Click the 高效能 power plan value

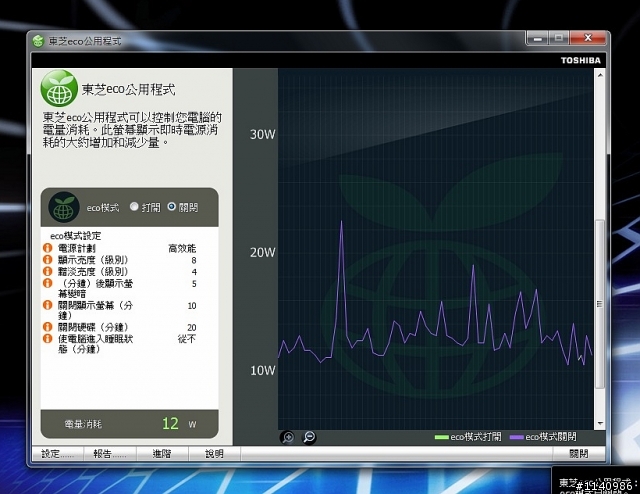tap(182, 248)
